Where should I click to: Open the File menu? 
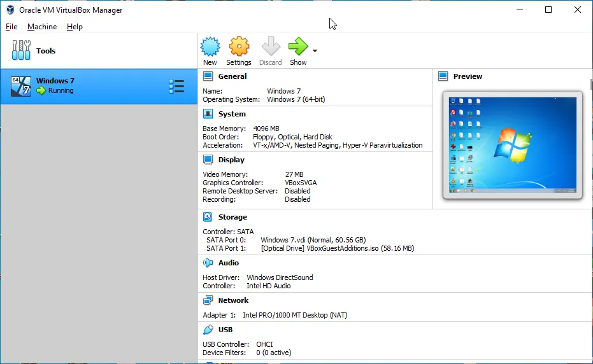[x=11, y=27]
